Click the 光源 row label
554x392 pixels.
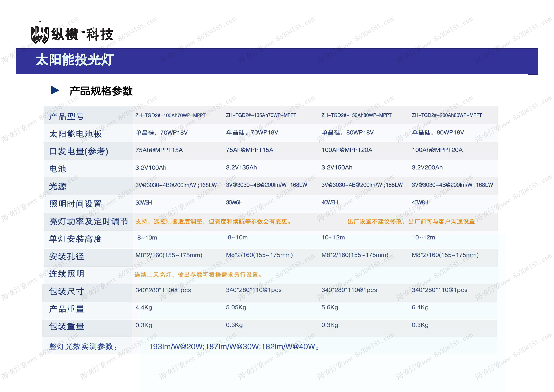tap(58, 186)
